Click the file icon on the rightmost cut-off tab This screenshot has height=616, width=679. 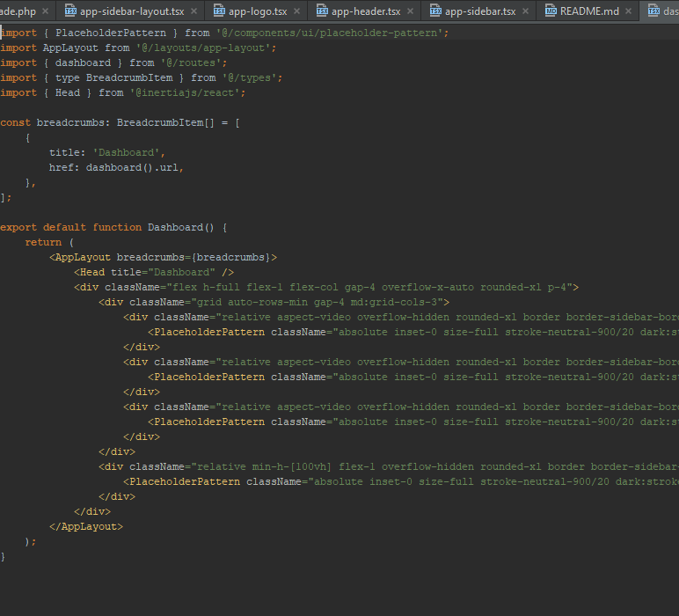(653, 11)
